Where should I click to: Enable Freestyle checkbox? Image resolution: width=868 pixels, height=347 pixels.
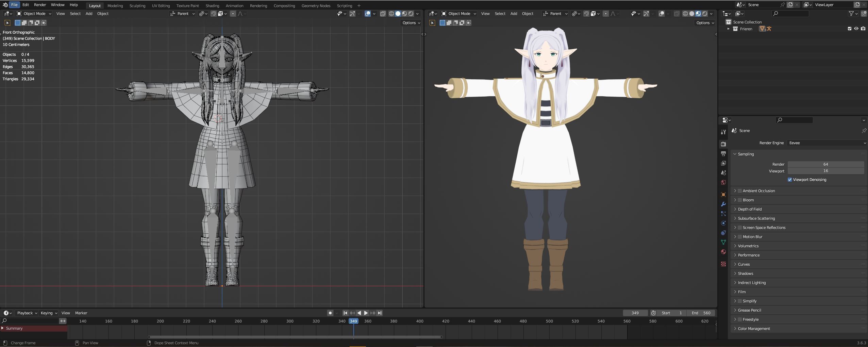(x=740, y=319)
